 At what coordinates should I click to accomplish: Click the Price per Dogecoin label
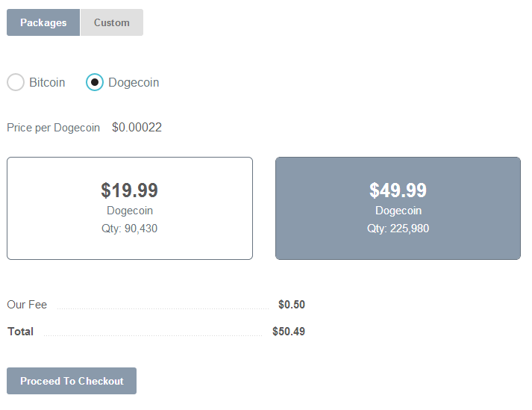(x=53, y=128)
